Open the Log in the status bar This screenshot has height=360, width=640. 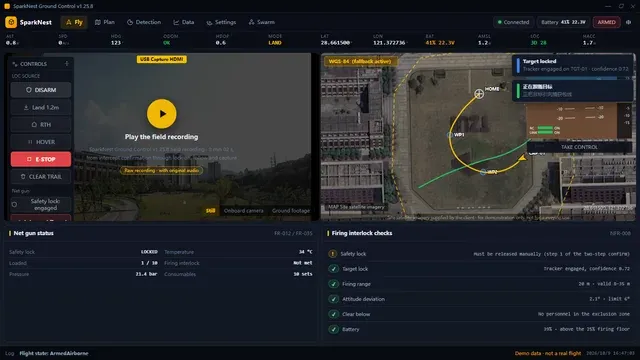point(9,353)
